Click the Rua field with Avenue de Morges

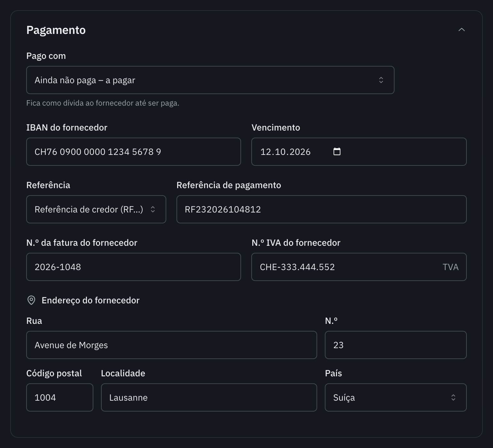click(x=172, y=345)
